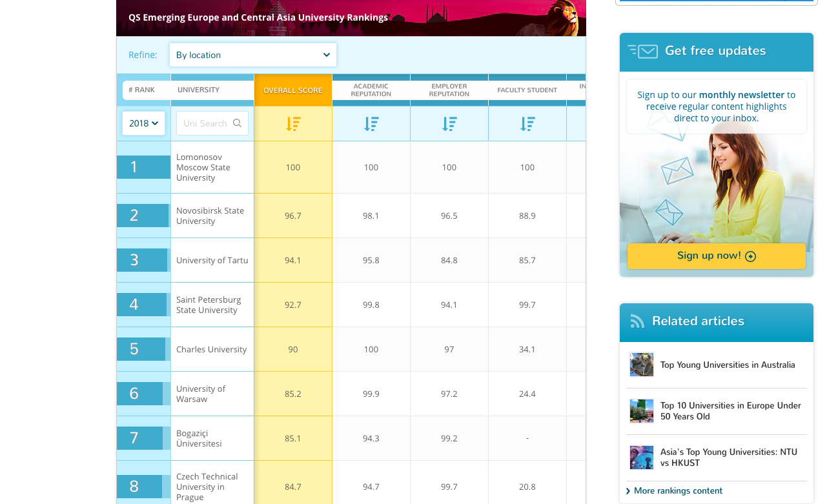Click the QS Emerging Europe rankings banner title
Image resolution: width=827 pixels, height=504 pixels.
tap(258, 17)
